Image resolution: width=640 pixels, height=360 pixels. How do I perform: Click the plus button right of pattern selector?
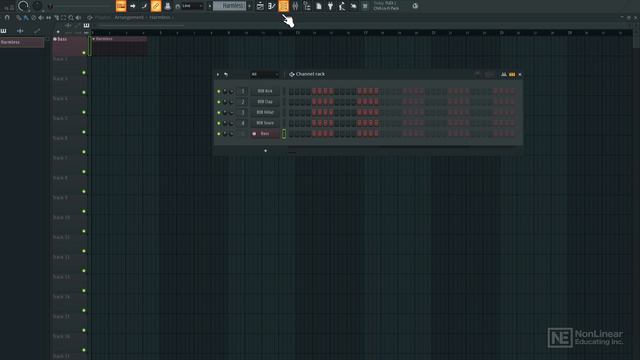click(x=249, y=6)
